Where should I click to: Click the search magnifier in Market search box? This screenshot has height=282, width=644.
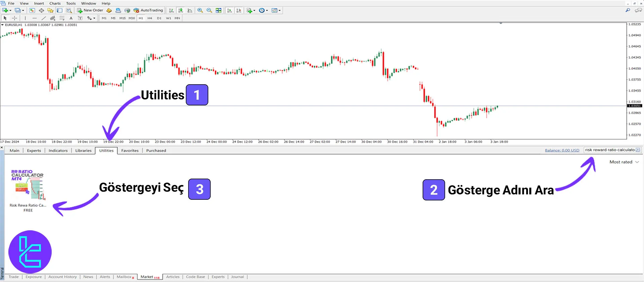[x=638, y=150]
